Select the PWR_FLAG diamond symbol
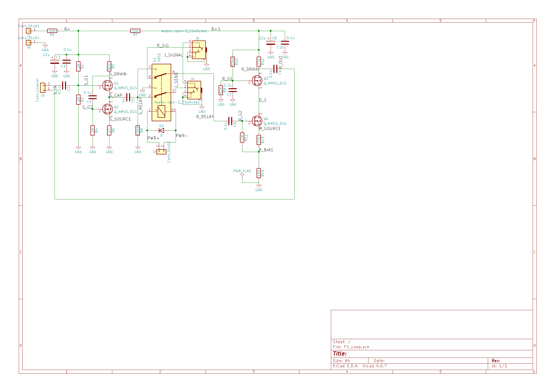The height and width of the screenshot is (392, 555). pos(242,174)
